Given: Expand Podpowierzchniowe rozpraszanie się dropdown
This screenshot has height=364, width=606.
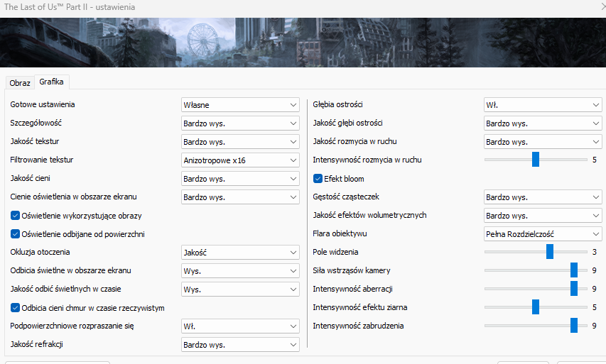Looking at the screenshot, I should point(240,326).
